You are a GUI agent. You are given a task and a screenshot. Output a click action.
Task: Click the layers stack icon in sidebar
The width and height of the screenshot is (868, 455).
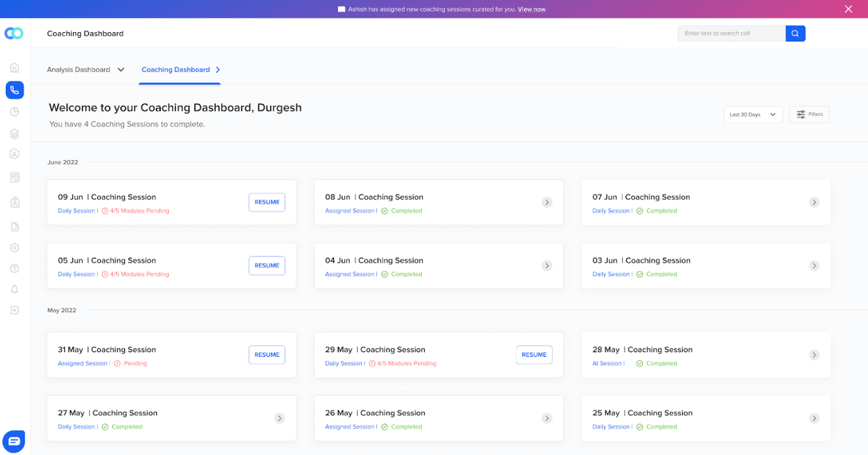pyautogui.click(x=14, y=134)
